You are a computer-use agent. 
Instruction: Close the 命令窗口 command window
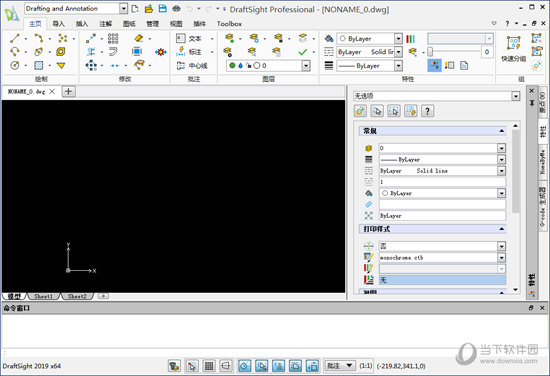[542, 308]
